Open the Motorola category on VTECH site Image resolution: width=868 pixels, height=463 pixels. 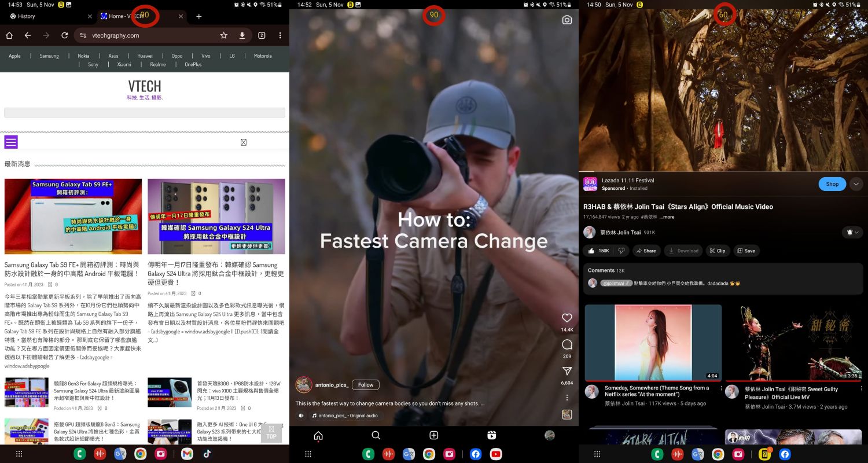click(263, 56)
